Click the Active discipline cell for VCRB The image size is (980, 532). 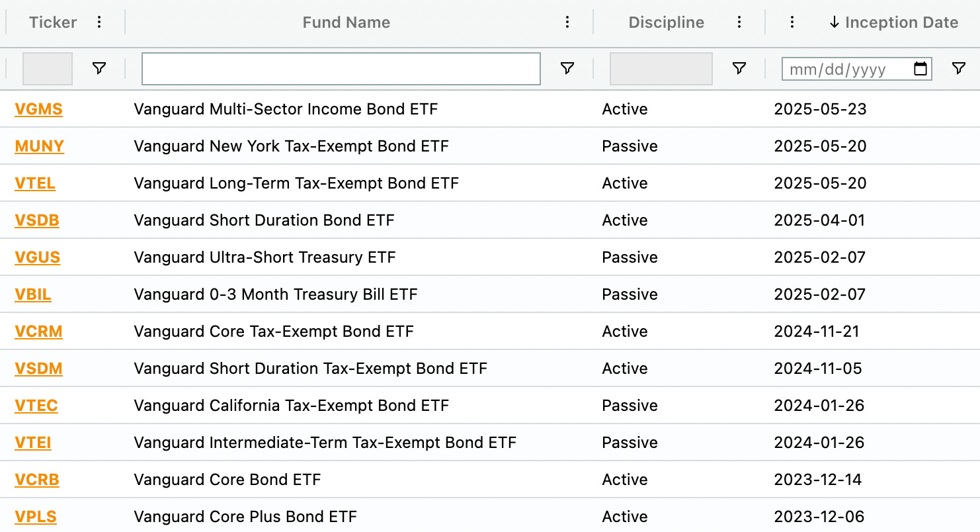625,480
